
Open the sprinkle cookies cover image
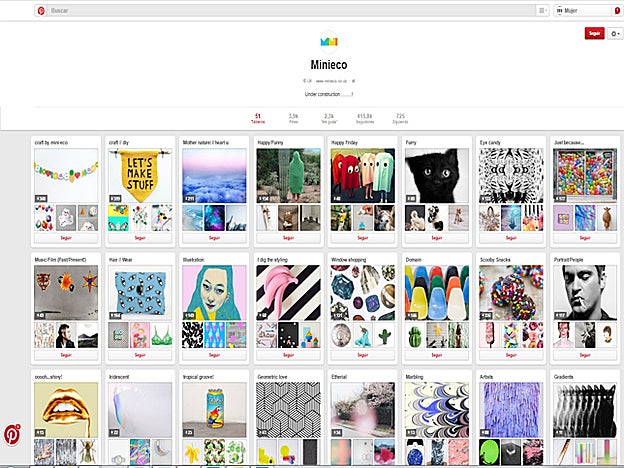(x=511, y=293)
